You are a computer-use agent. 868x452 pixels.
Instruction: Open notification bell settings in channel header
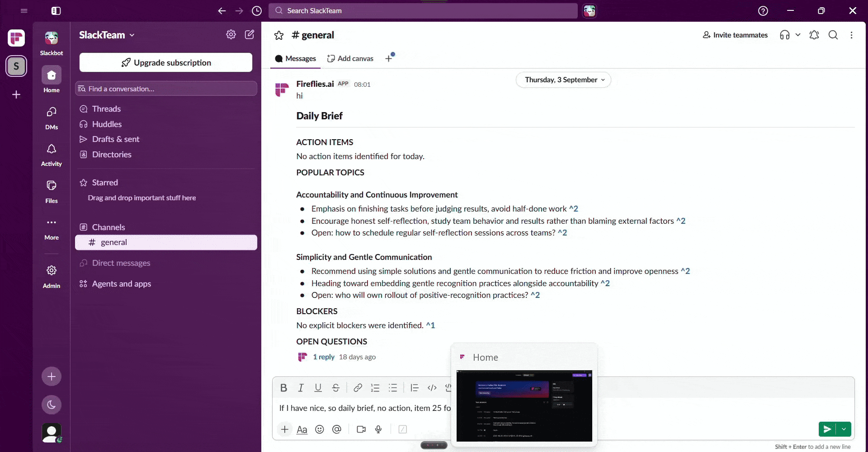[814, 35]
